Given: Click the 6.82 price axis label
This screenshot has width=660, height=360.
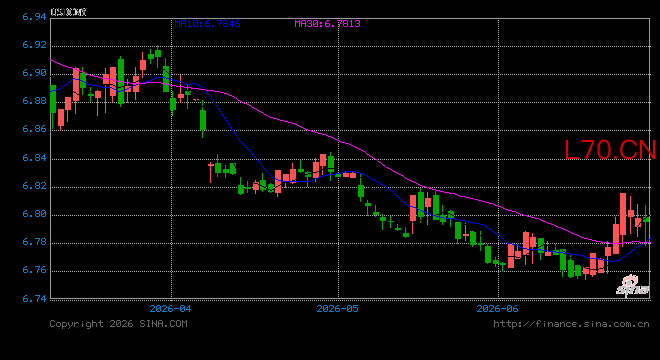Looking at the screenshot, I should coord(34,186).
